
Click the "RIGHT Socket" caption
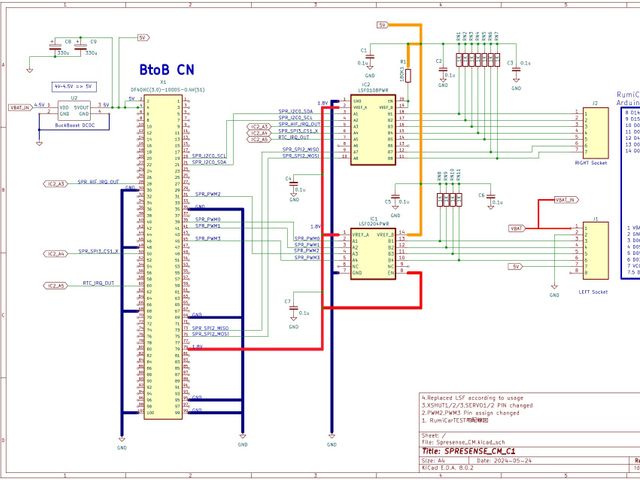(x=591, y=163)
